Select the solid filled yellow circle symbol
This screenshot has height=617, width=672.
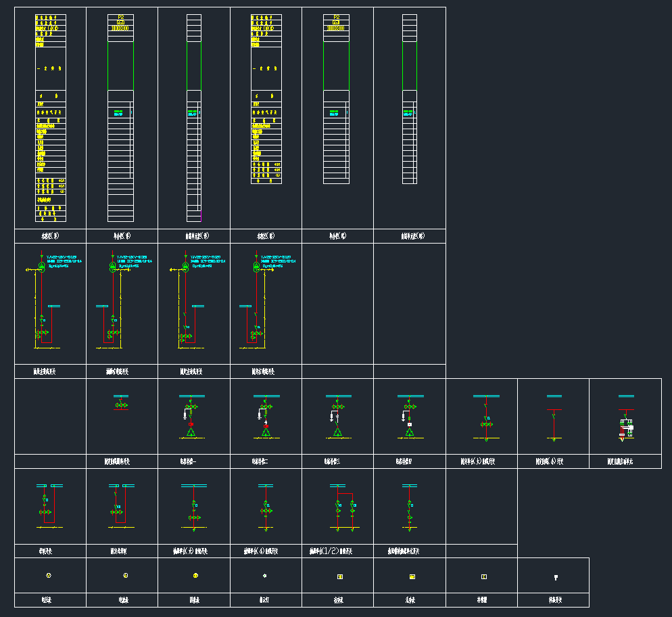point(195,576)
